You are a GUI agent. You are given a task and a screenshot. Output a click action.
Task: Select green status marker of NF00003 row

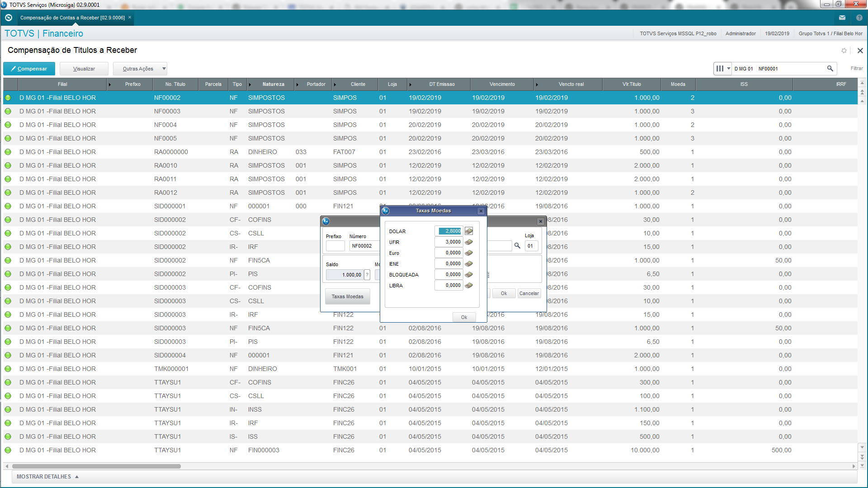pos(8,111)
